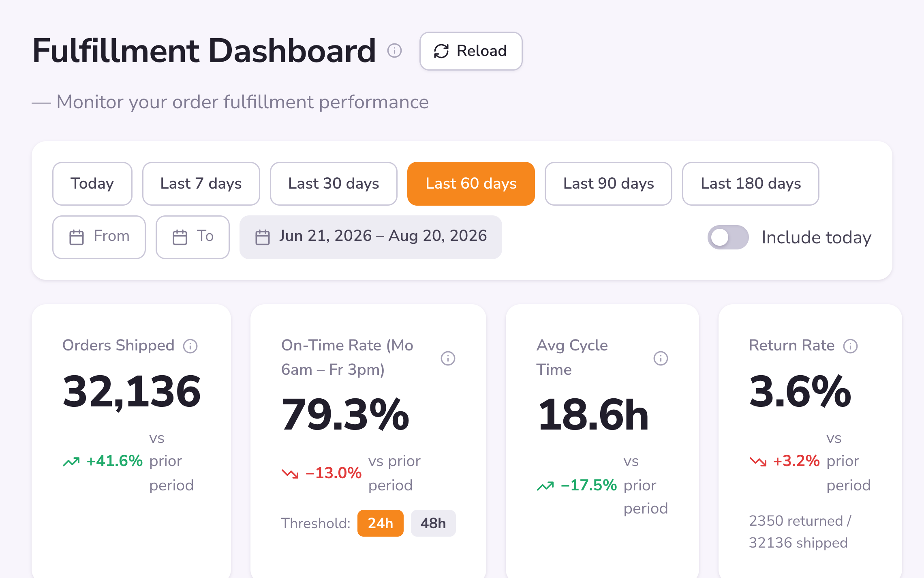Click the Threshold: label

pos(316,523)
